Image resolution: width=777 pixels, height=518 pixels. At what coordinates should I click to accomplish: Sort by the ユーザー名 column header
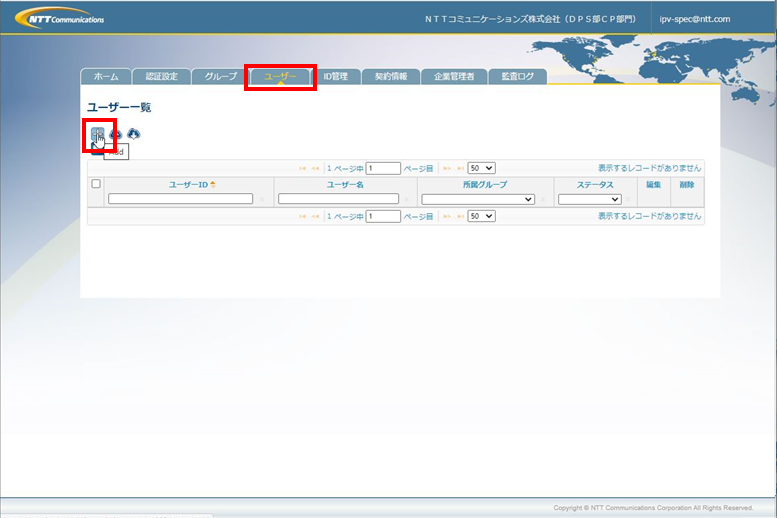(345, 184)
